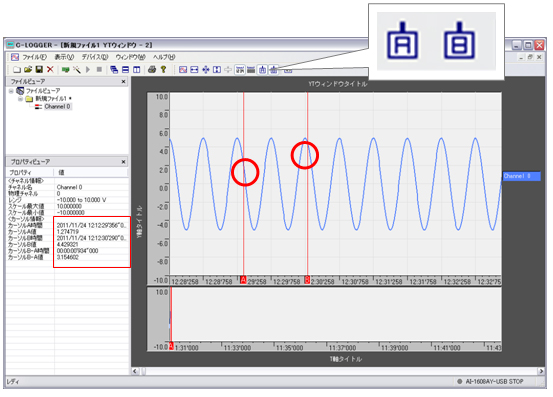The width and height of the screenshot is (553, 397).
Task: Click the box icon beside the four-way arrows
Action: tap(217, 70)
